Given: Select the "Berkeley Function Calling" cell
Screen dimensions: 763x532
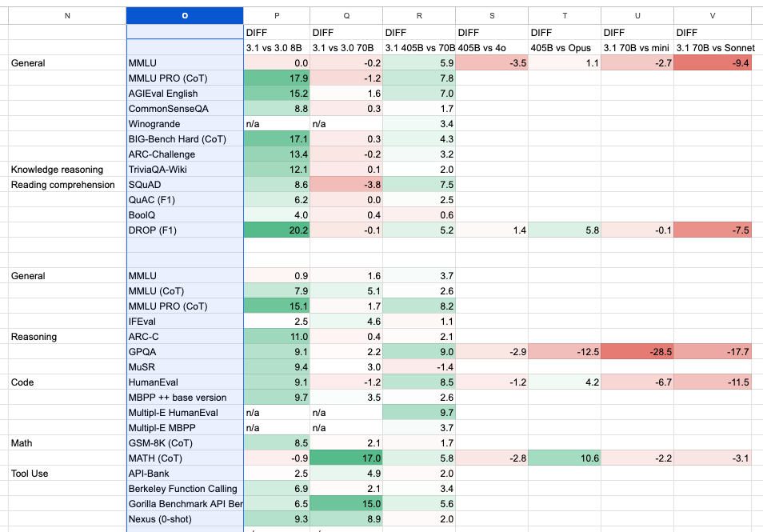Looking at the screenshot, I should click(x=185, y=489).
